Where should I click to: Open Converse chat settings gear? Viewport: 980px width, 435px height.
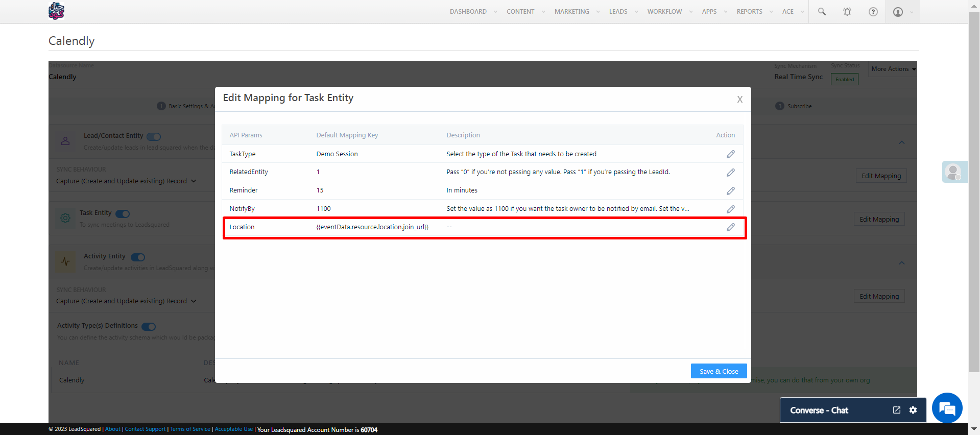pos(913,410)
